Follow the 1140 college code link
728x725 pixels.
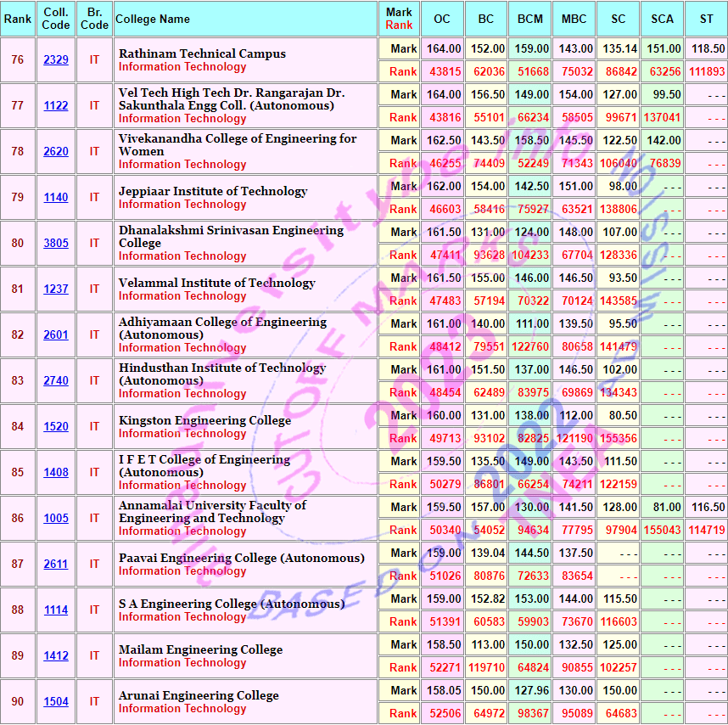56,197
